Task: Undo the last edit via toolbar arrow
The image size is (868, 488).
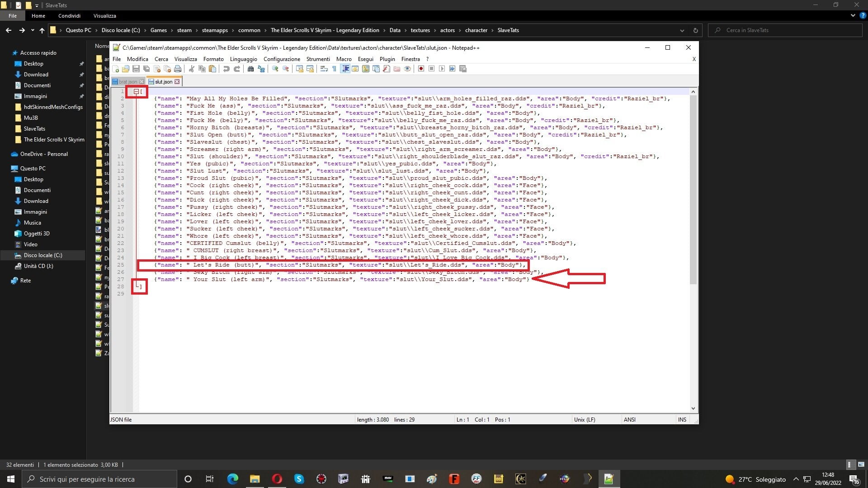Action: pyautogui.click(x=226, y=69)
